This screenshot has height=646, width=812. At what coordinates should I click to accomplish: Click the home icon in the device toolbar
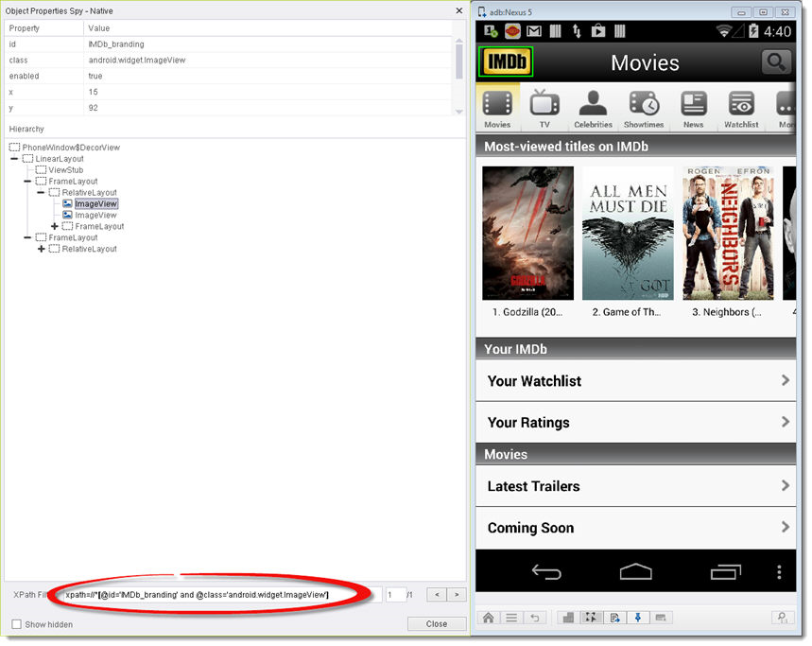coord(489,618)
